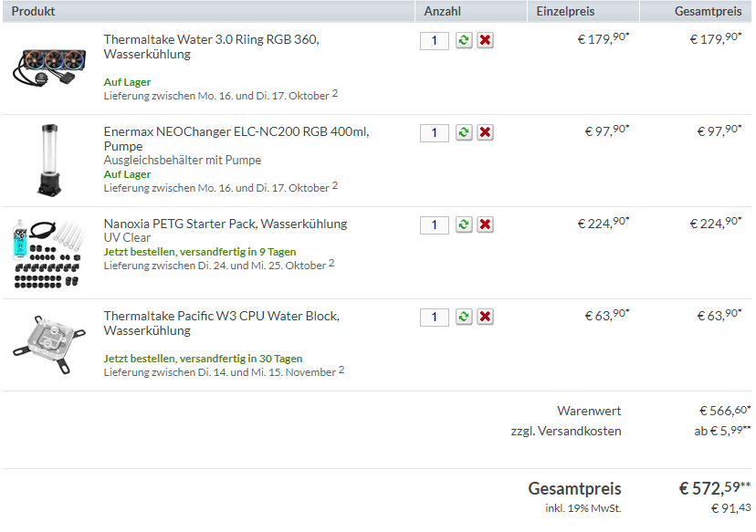The width and height of the screenshot is (756, 532).
Task: Refresh quantity for Thermaltake Water 3.0 Riing
Action: click(x=464, y=40)
